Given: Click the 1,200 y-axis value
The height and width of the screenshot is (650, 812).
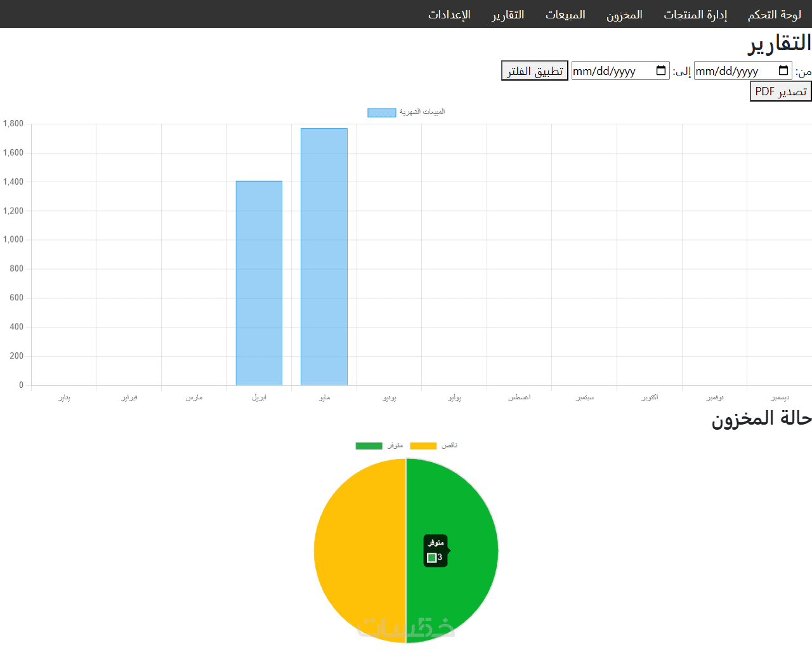Looking at the screenshot, I should 13,211.
